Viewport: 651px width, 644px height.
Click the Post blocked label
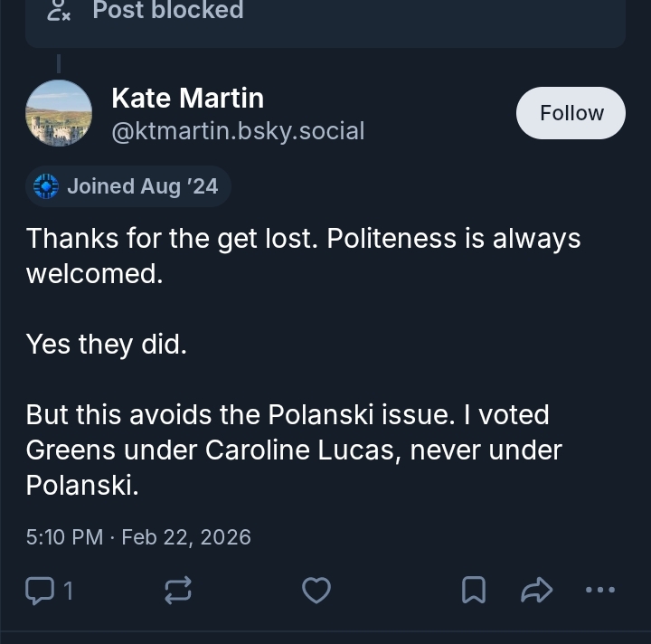[x=168, y=11]
